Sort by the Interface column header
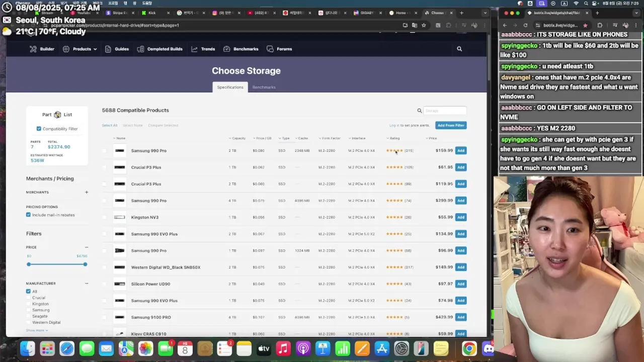Image resolution: width=644 pixels, height=362 pixels. click(x=357, y=138)
